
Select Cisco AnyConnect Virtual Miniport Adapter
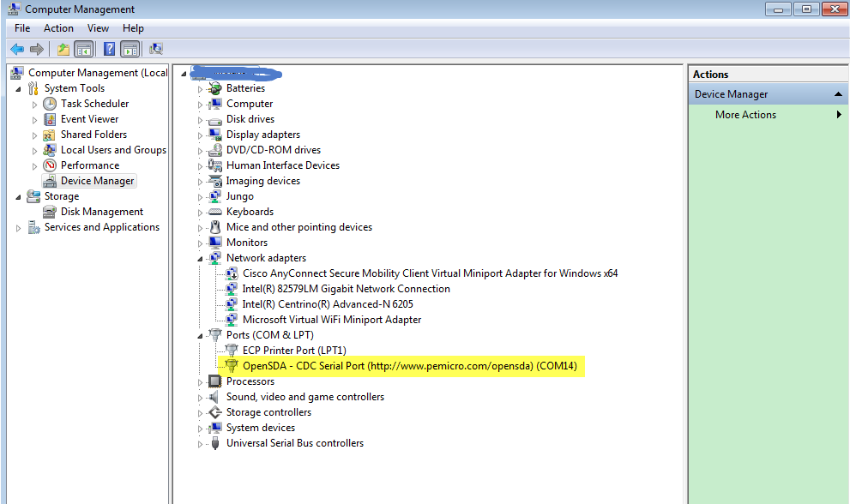[x=430, y=273]
